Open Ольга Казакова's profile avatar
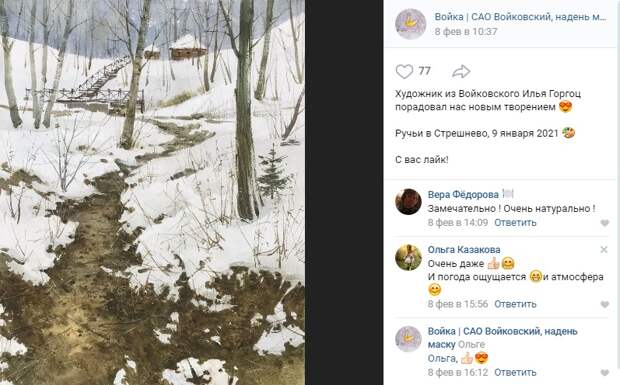Screen dimensions: 620x385 [408, 257]
